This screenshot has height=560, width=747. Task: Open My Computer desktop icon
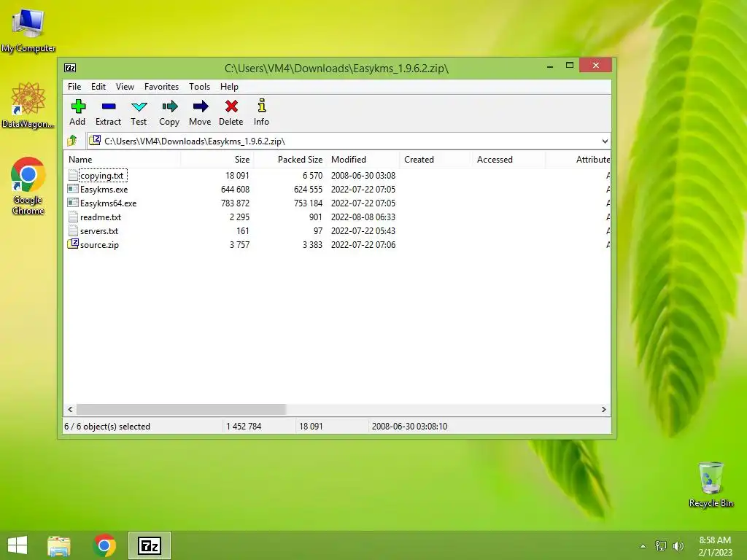[28, 29]
